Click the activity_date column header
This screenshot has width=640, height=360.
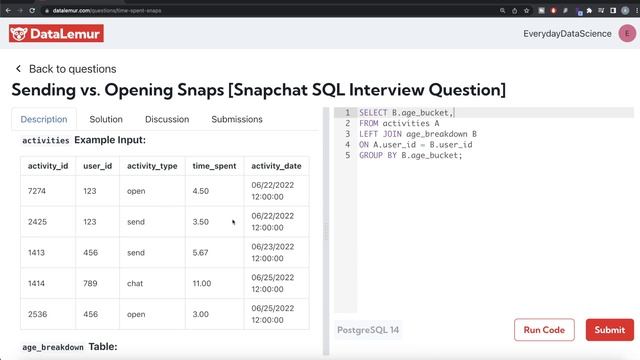point(276,166)
